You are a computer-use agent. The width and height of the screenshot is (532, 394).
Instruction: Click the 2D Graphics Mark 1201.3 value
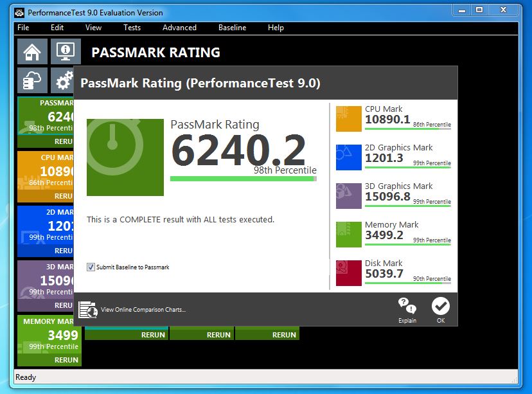pos(384,158)
